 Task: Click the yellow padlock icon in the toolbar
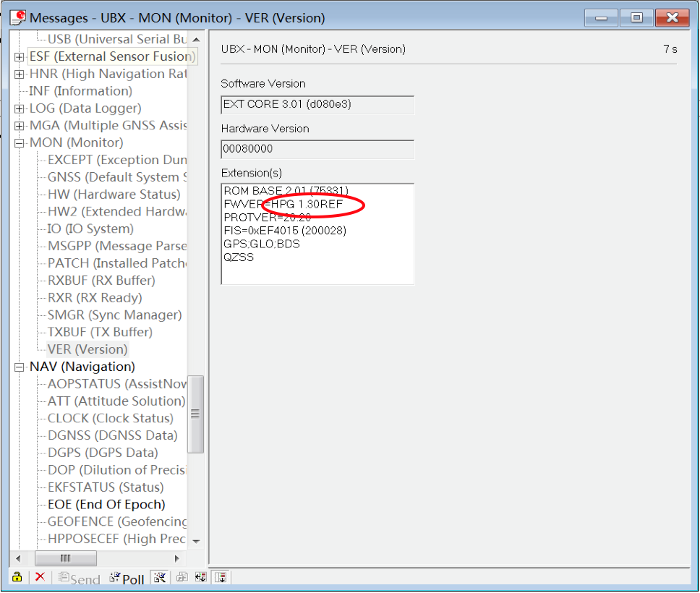[x=17, y=577]
